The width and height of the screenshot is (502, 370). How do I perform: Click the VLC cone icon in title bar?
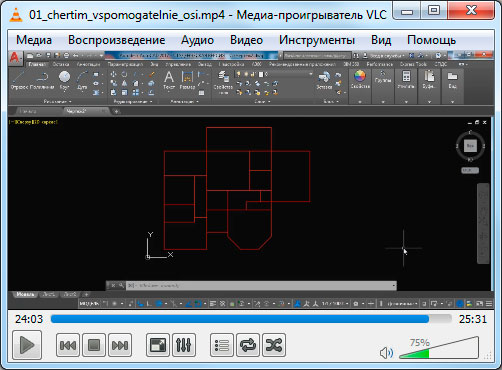click(15, 15)
